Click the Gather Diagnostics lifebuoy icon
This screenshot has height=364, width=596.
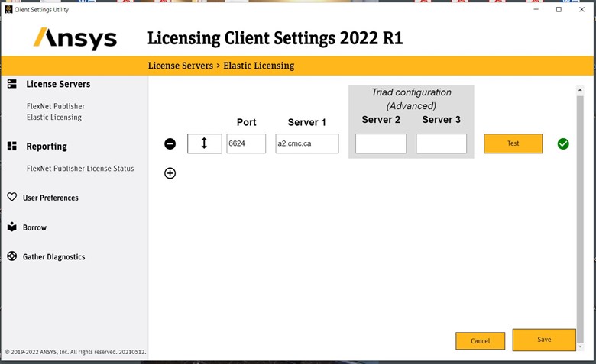12,256
